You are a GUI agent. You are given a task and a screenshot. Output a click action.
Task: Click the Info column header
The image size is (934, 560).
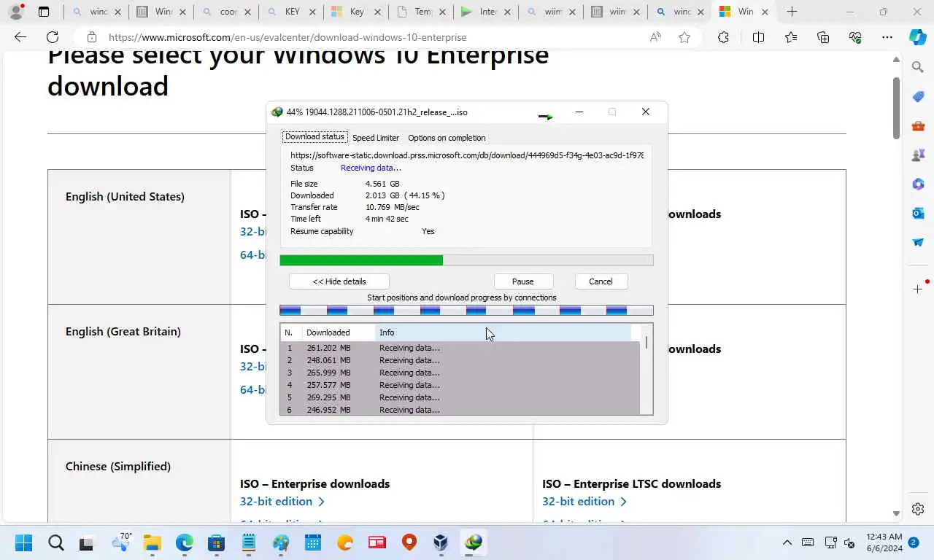coord(503,332)
